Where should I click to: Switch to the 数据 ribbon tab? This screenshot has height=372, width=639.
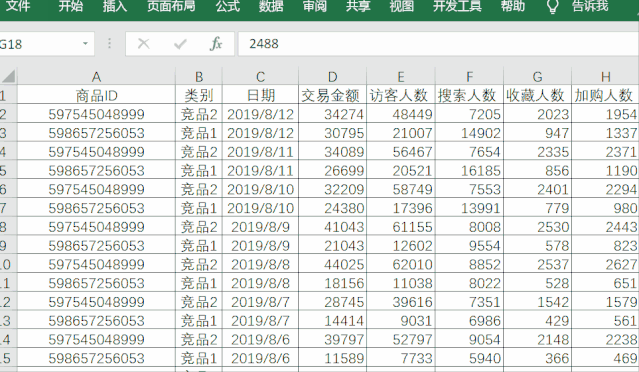(x=271, y=6)
